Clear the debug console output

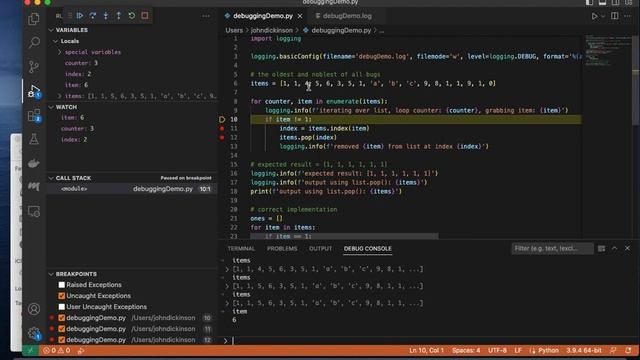601,248
